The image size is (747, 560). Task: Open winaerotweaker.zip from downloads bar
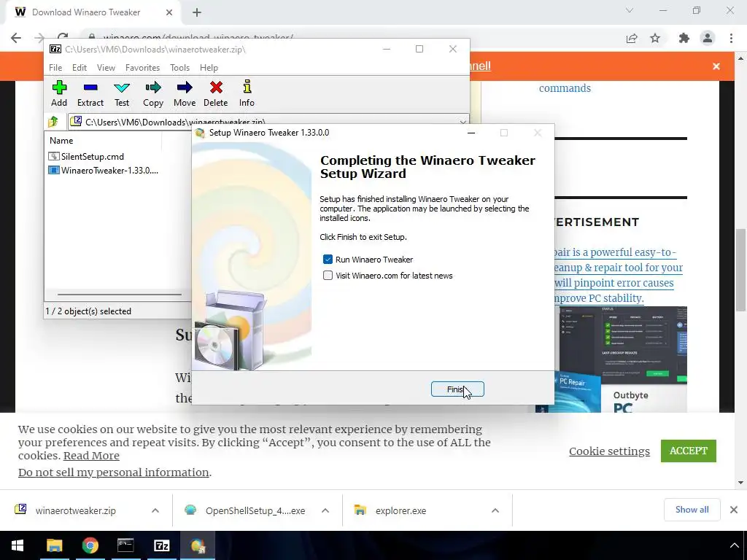click(76, 510)
